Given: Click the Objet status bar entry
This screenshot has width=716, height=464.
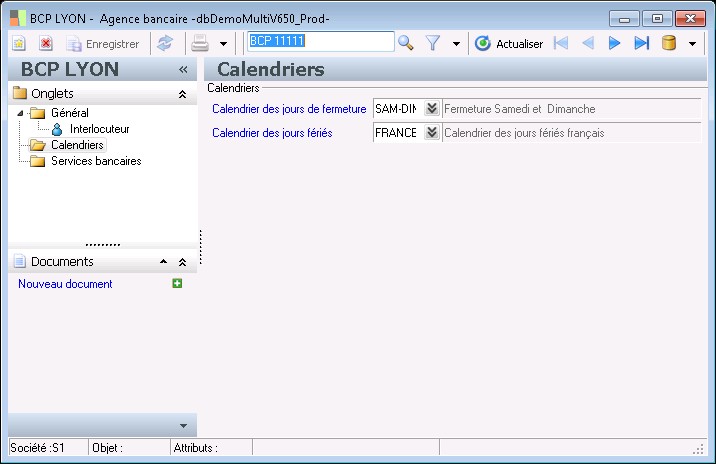Looking at the screenshot, I should 129,448.
